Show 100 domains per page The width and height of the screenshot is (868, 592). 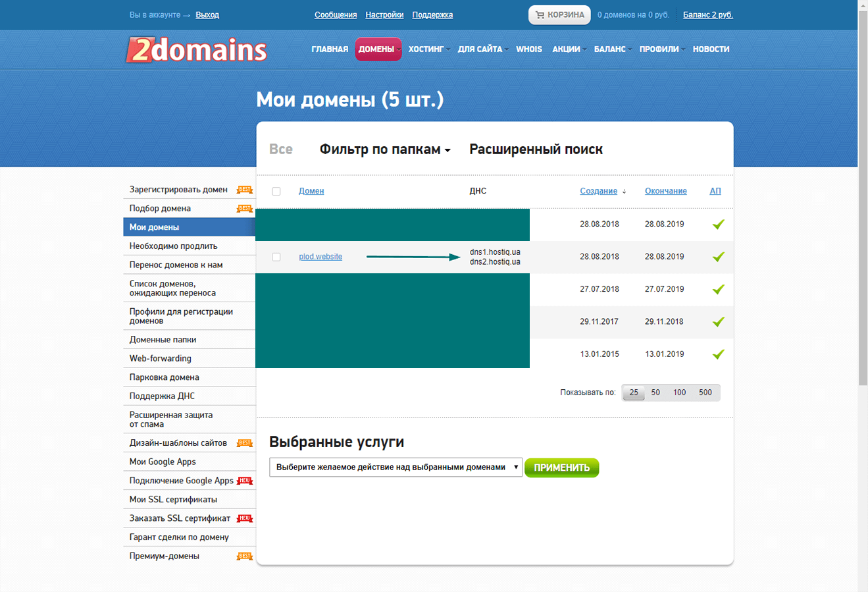679,392
